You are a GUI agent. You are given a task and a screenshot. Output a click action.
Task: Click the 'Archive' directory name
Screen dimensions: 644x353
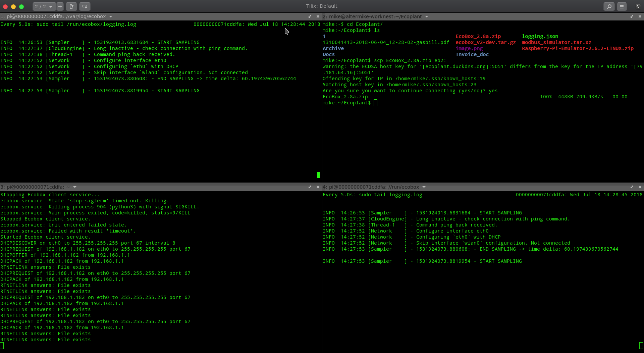click(x=333, y=48)
